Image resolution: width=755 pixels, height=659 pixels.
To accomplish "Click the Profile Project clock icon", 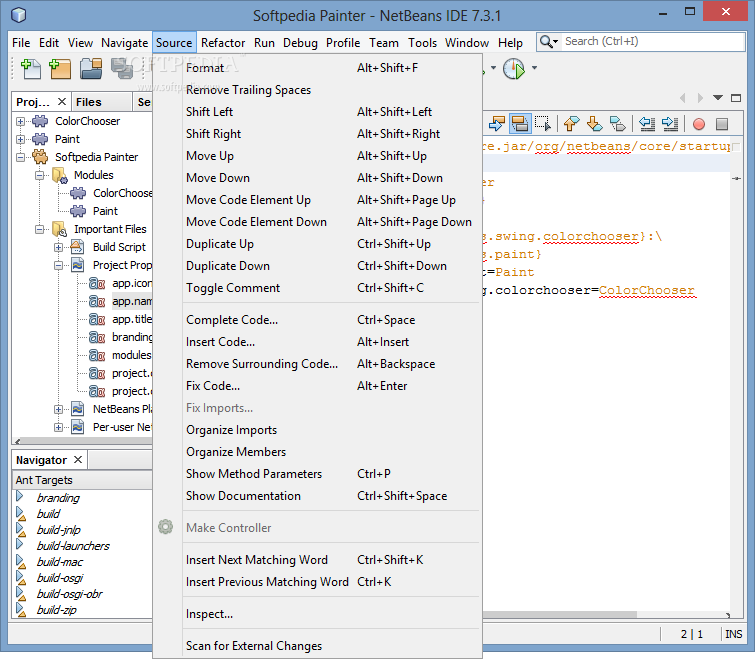I will (514, 69).
